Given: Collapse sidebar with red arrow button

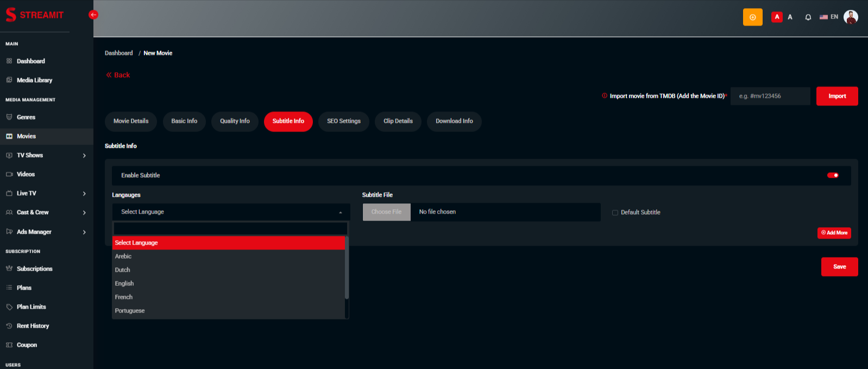Looking at the screenshot, I should pyautogui.click(x=93, y=15).
